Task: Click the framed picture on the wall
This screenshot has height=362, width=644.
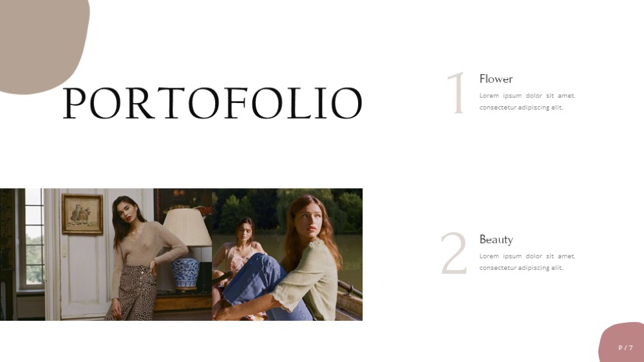Action: coord(82,214)
